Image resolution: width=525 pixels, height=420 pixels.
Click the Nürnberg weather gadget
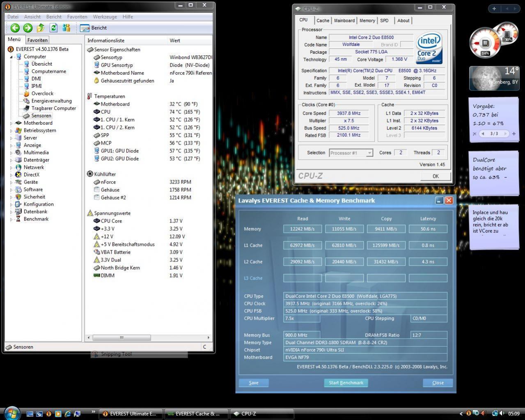click(x=494, y=78)
